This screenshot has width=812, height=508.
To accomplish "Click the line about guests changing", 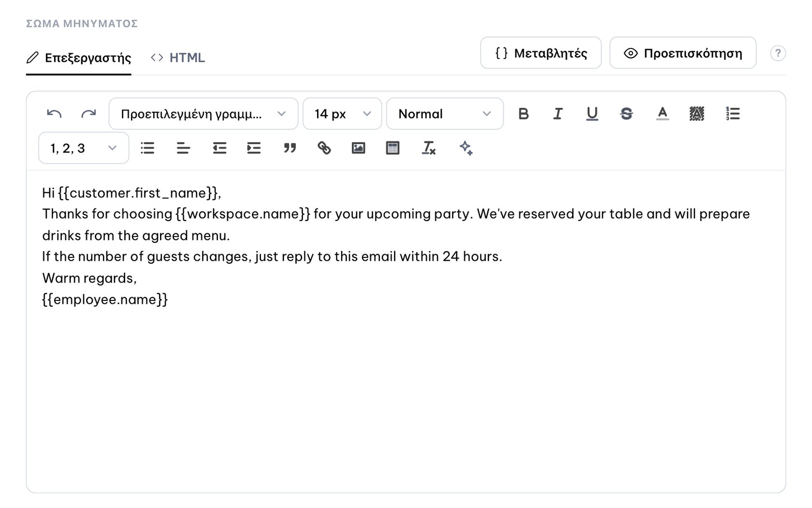I will [272, 256].
